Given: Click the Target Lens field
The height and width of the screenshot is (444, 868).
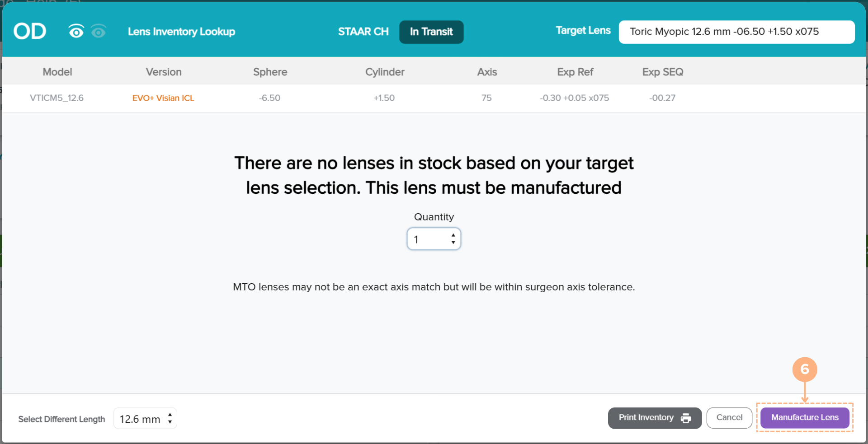Looking at the screenshot, I should click(x=736, y=32).
